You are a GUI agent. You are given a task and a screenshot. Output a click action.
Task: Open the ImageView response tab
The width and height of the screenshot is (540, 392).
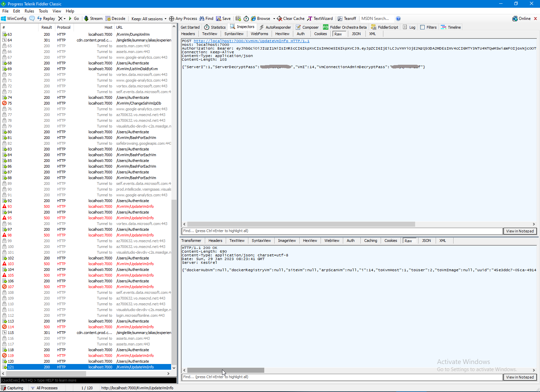287,241
